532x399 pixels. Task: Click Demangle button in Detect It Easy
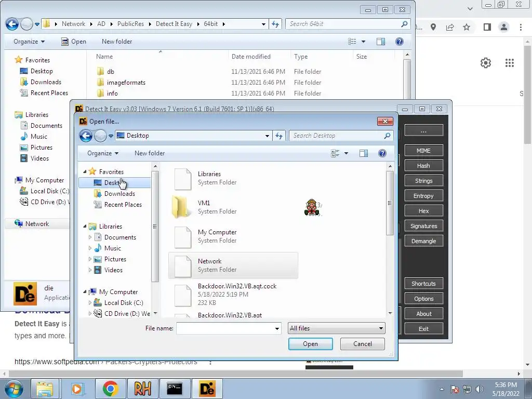point(424,241)
